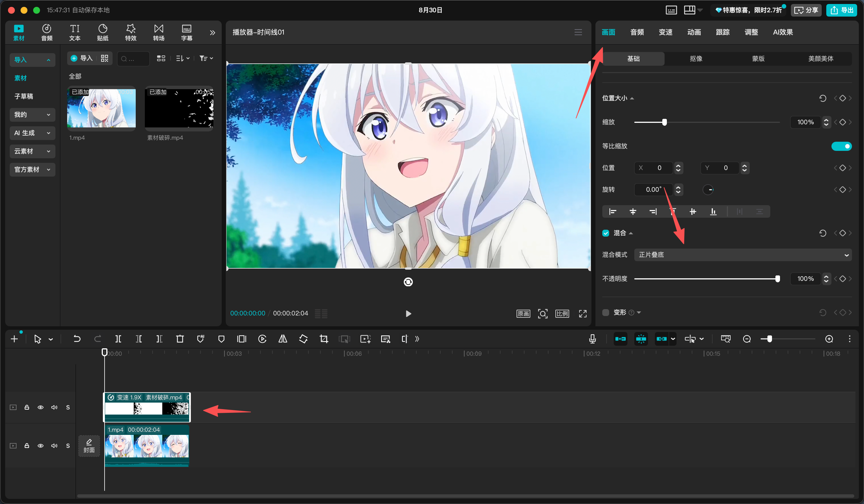Open the 贴纸 stickers panel
Viewport: 864px width, 504px height.
[103, 32]
